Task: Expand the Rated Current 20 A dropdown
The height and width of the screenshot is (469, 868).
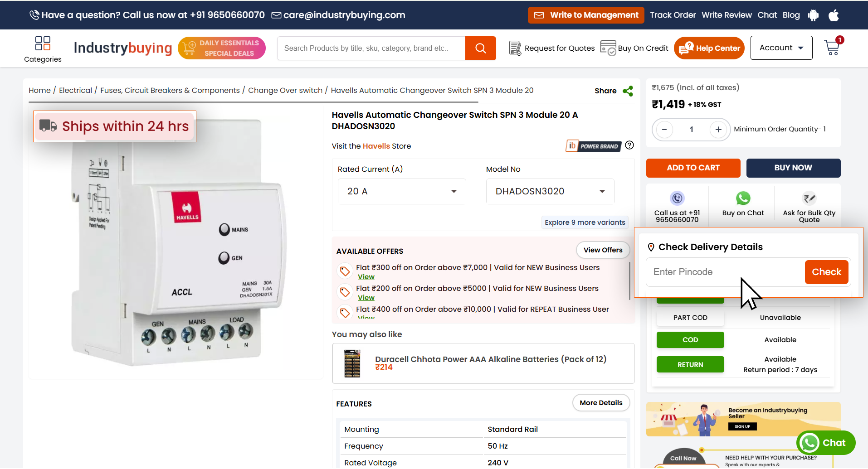Action: point(402,192)
